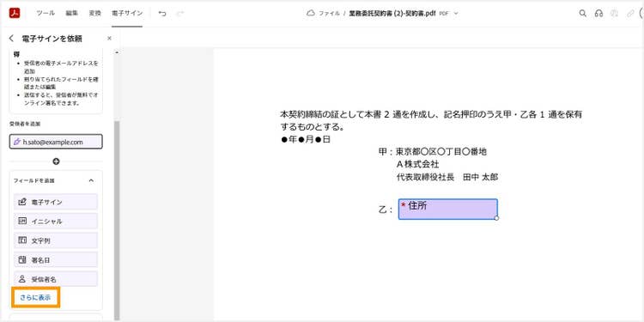Viewport: 644px width, 322px height.
Task: Click the さらに表示 link
Action: [35, 297]
